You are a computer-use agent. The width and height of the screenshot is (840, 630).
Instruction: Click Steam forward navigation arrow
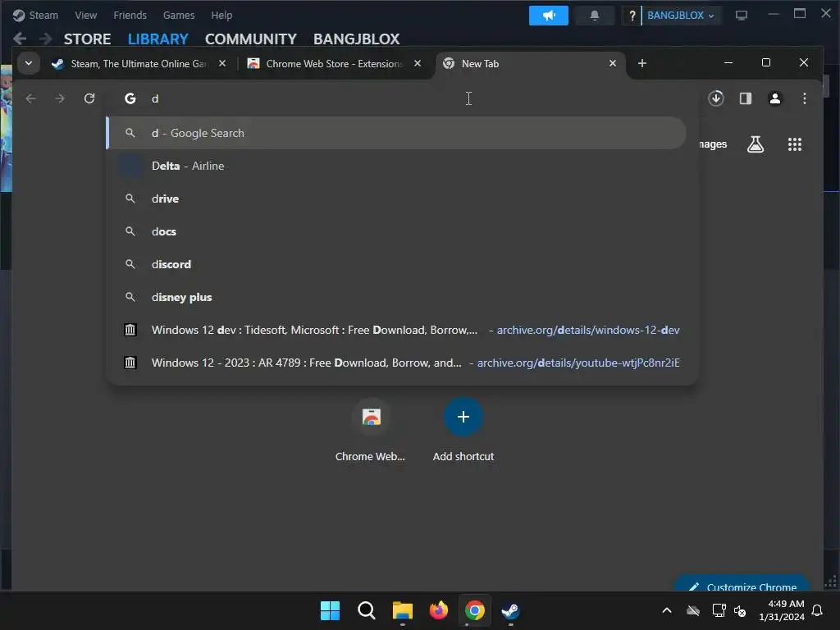pos(46,39)
